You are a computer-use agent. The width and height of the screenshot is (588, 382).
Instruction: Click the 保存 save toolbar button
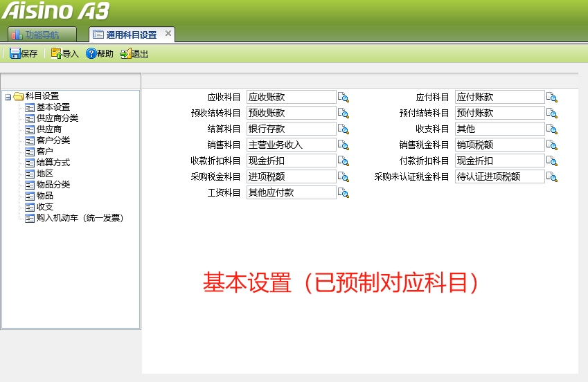pyautogui.click(x=24, y=53)
